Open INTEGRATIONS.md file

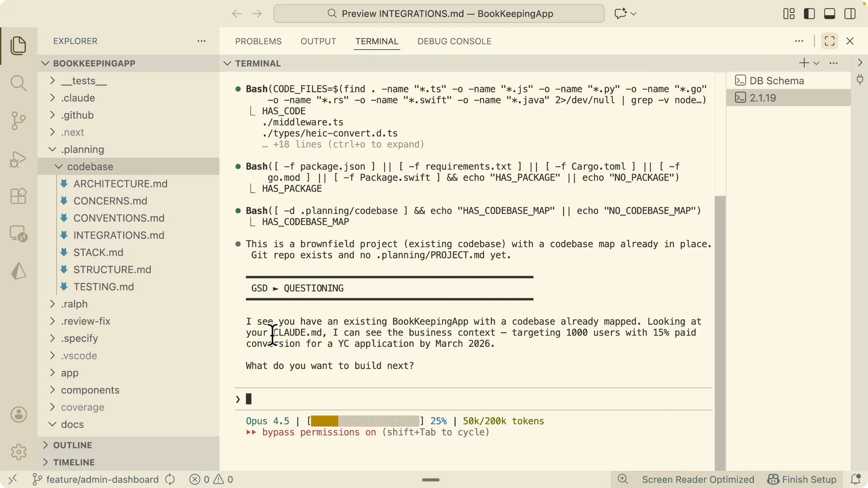[128, 235]
